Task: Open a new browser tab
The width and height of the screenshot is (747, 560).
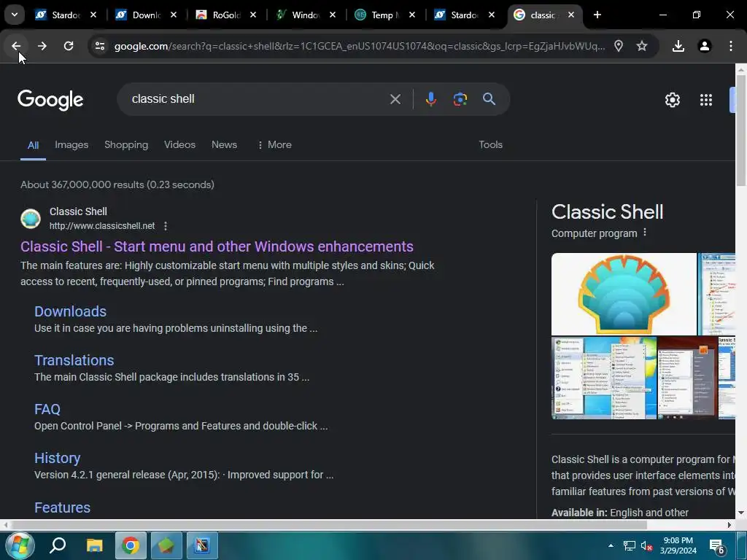Action: point(597,15)
